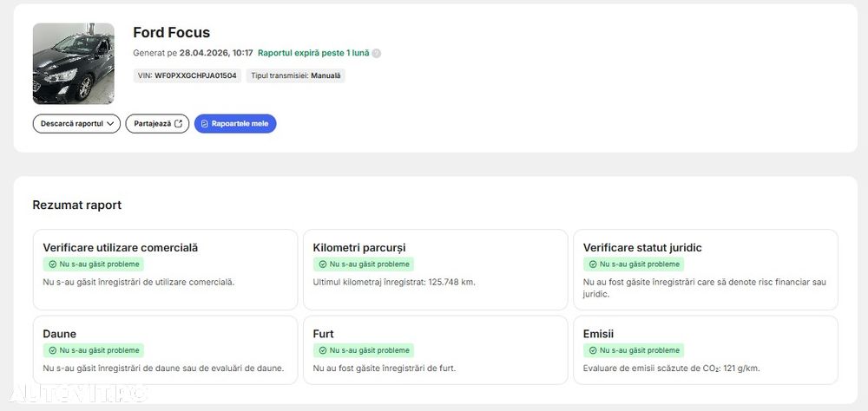868x411 pixels.
Task: Open Kilometri parcurși card title
Action: coord(359,248)
